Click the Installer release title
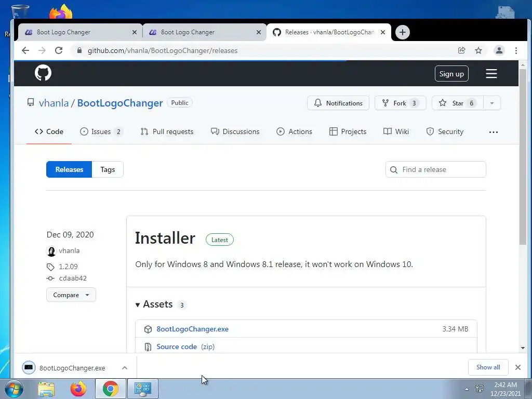The image size is (532, 399). point(165,238)
